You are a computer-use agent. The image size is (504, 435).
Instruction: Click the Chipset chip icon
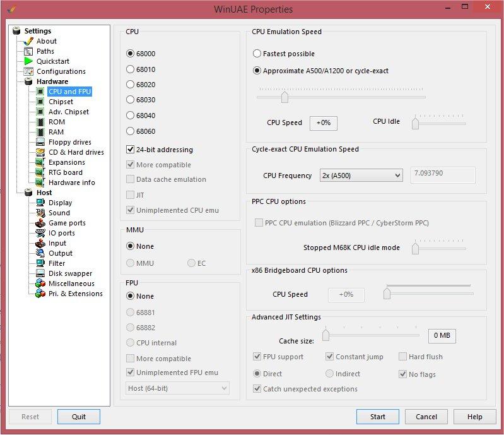40,102
